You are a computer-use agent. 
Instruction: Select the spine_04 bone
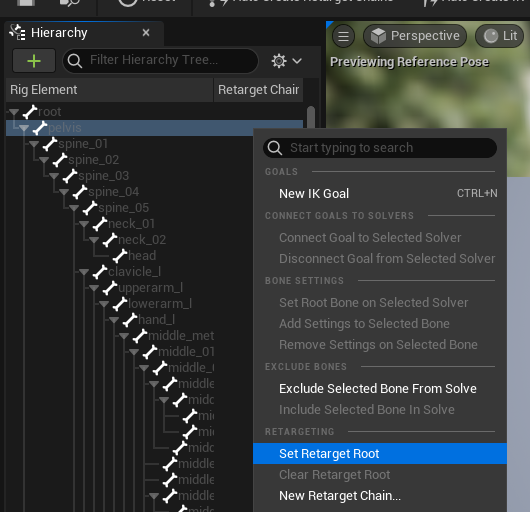pos(114,192)
